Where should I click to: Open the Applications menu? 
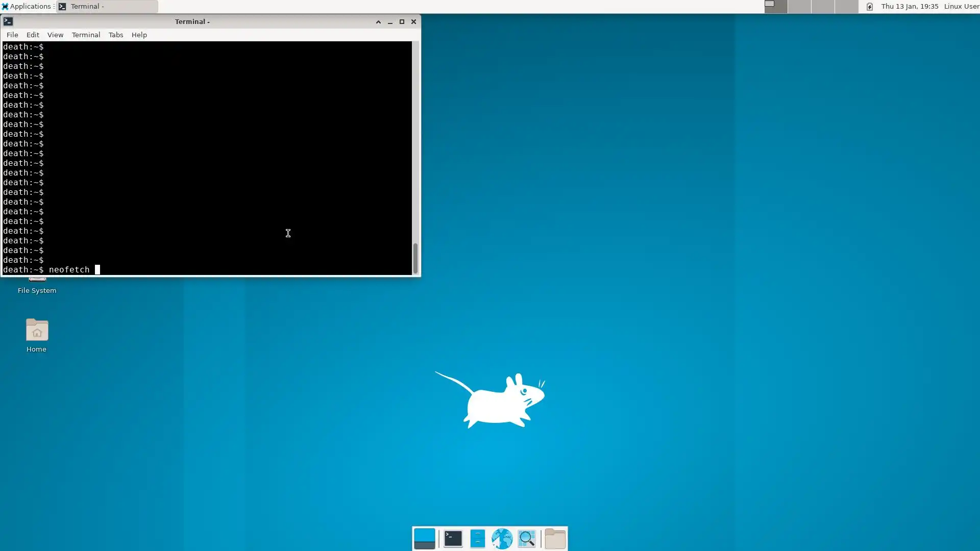(27, 7)
